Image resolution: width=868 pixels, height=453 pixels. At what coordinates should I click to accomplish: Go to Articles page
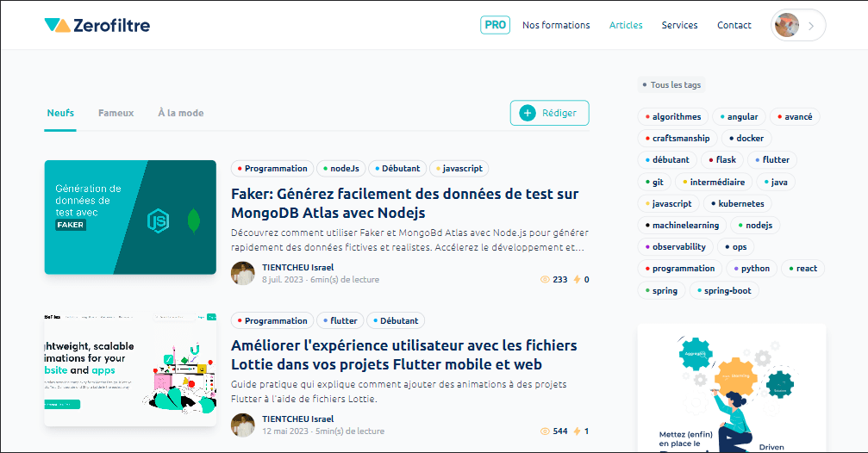tap(626, 25)
